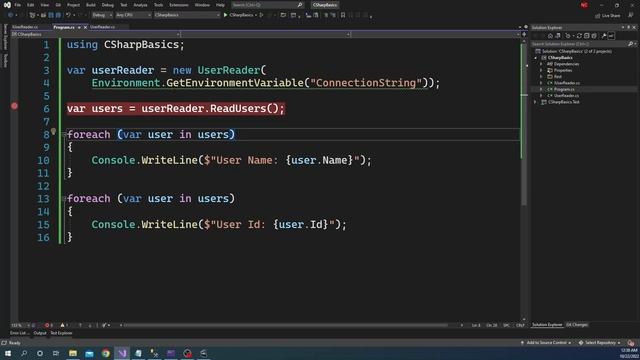640x360 pixels.
Task: Open the Tools menu
Action: (158, 5)
